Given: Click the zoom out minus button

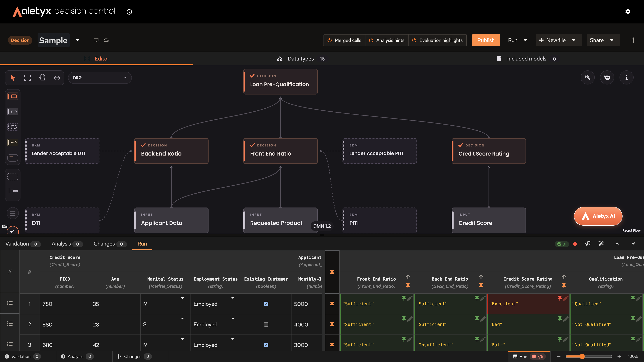Looking at the screenshot, I should (559, 356).
